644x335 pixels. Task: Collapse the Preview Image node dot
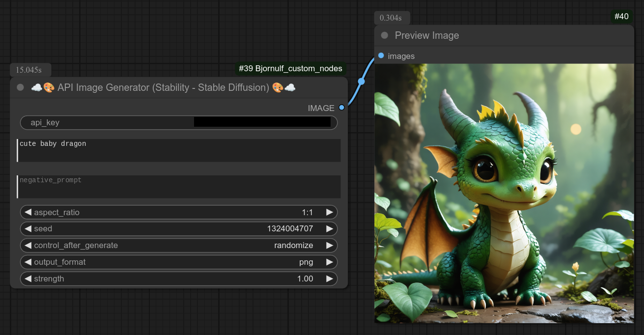coord(385,35)
